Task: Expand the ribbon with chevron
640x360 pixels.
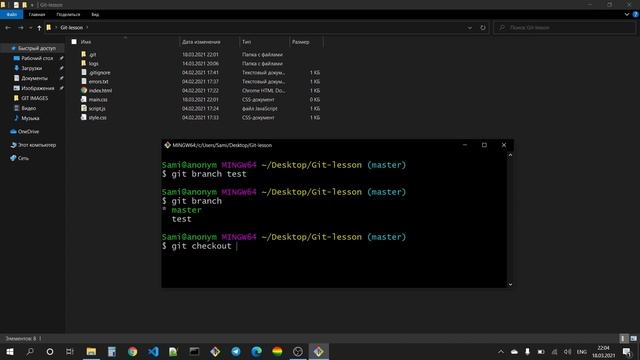Action: (627, 14)
